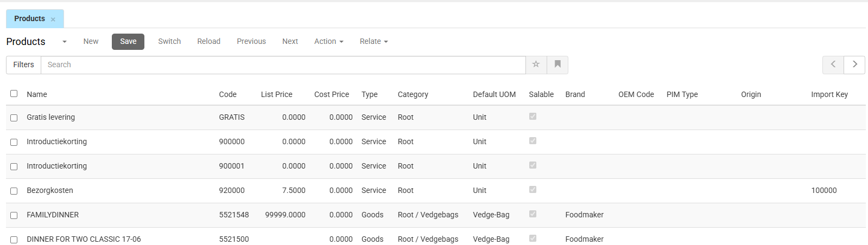
Task: Select the Gratis levering row checkbox
Action: point(14,118)
